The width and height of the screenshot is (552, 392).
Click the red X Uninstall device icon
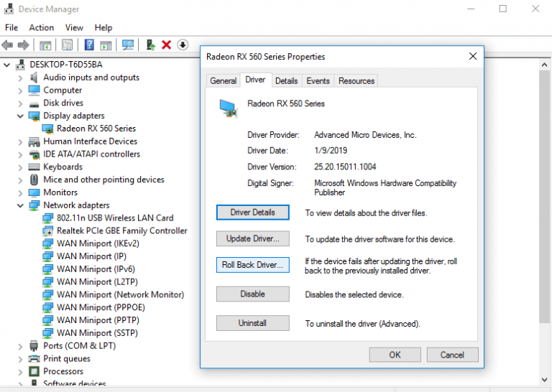166,45
